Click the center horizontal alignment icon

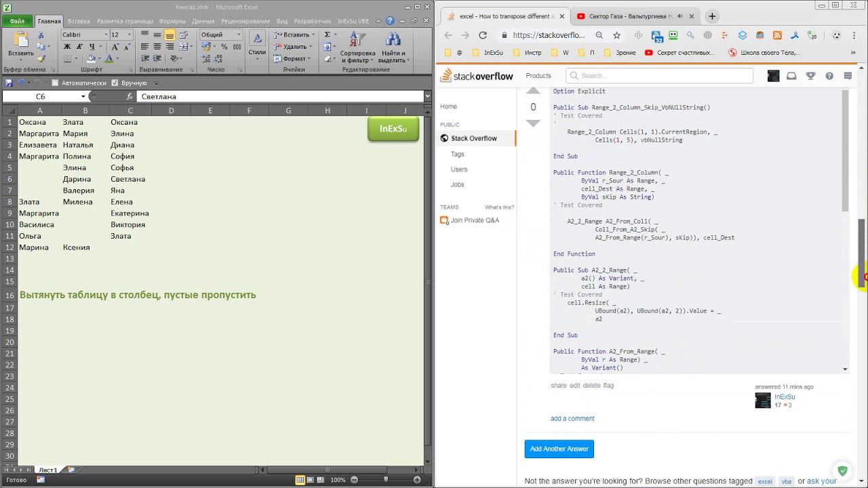click(157, 47)
